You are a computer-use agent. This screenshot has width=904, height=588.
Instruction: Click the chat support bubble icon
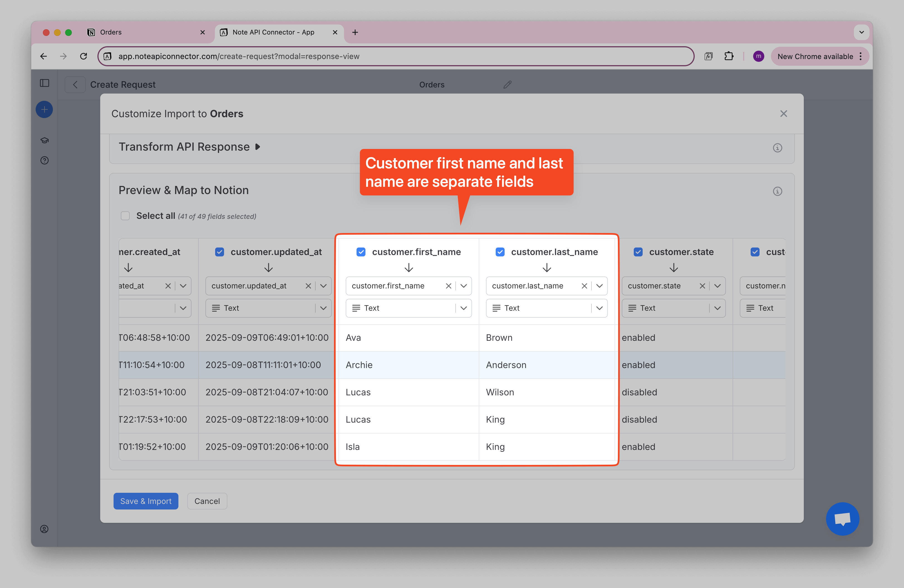click(842, 518)
